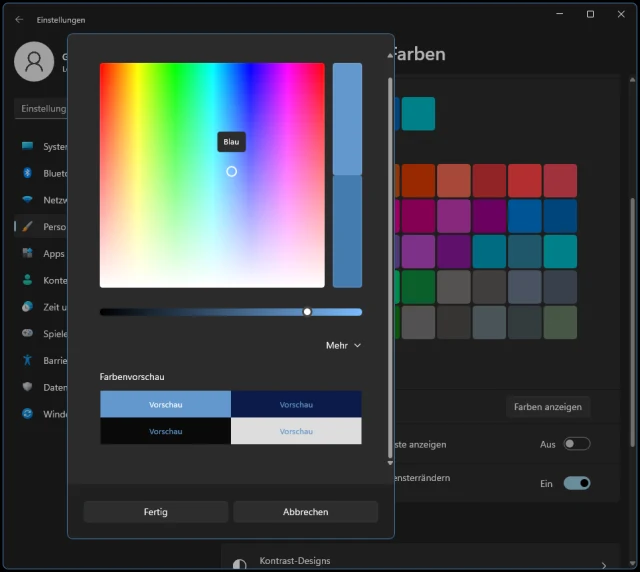Open System settings via monitor icon
This screenshot has width=640, height=572.
pyautogui.click(x=28, y=146)
